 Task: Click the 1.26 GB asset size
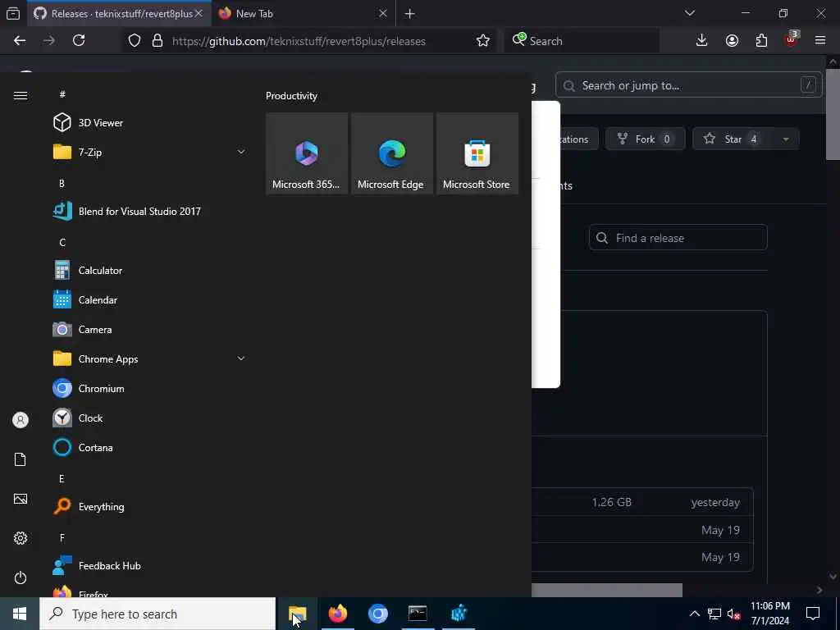point(612,502)
